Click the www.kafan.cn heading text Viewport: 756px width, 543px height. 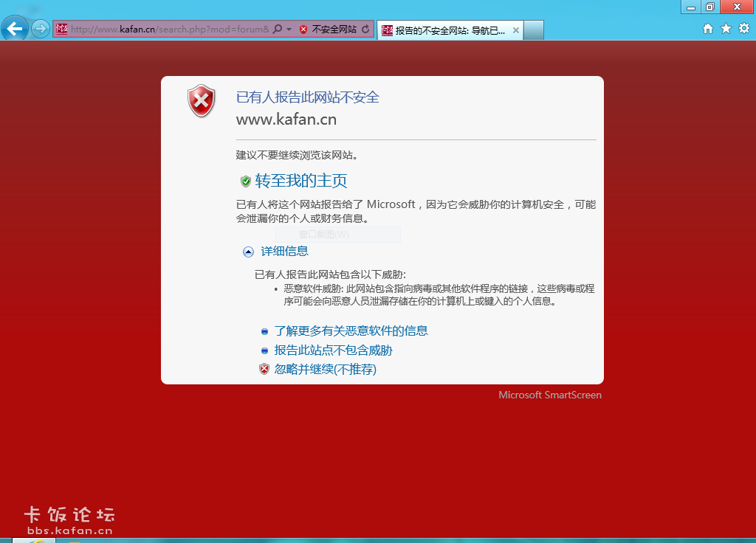coord(286,120)
